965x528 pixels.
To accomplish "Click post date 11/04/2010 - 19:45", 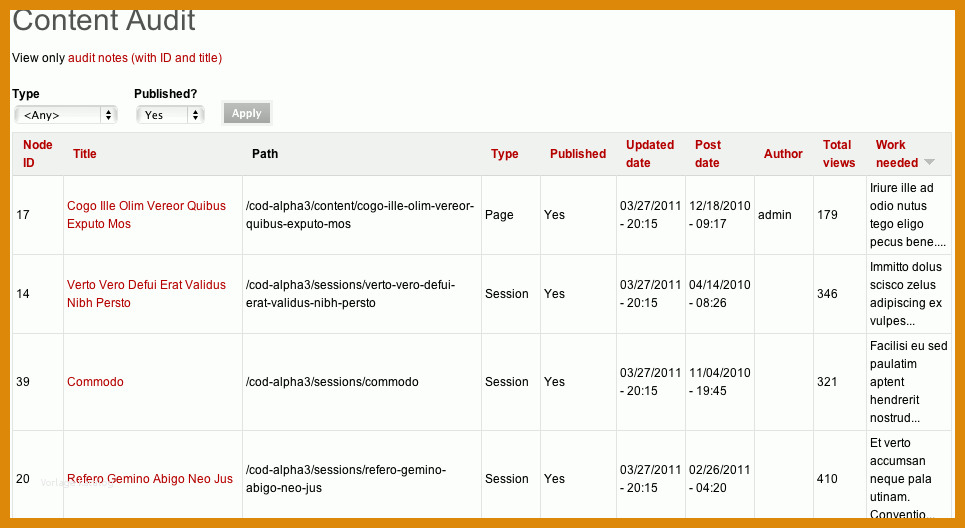I will tap(719, 382).
